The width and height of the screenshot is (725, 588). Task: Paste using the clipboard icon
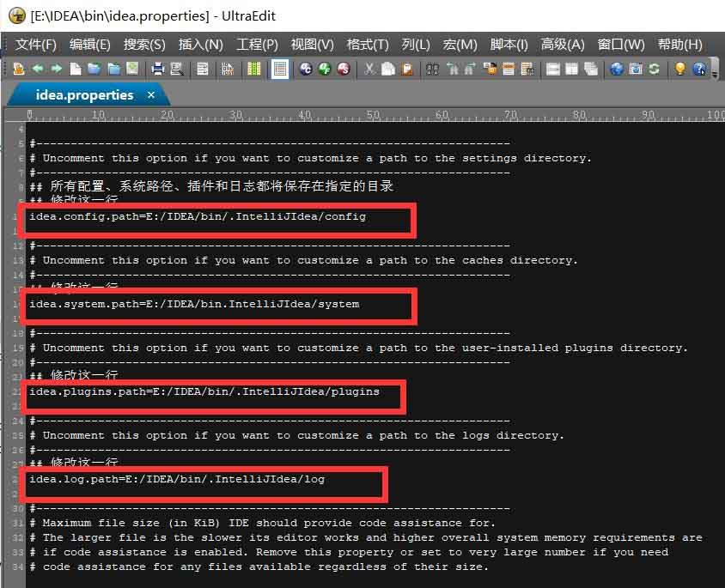pos(407,70)
